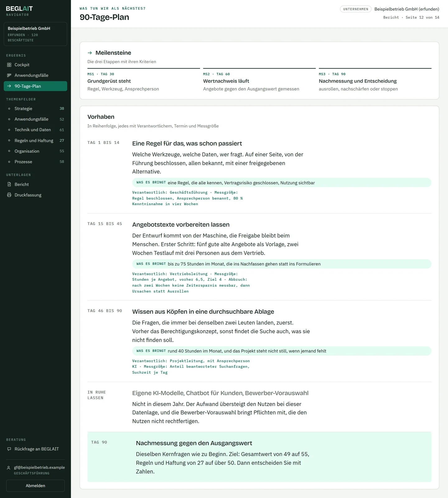This screenshot has width=448, height=498.
Task: Click heading Angebotstexte vorbereiten lassen
Action: coord(181,224)
